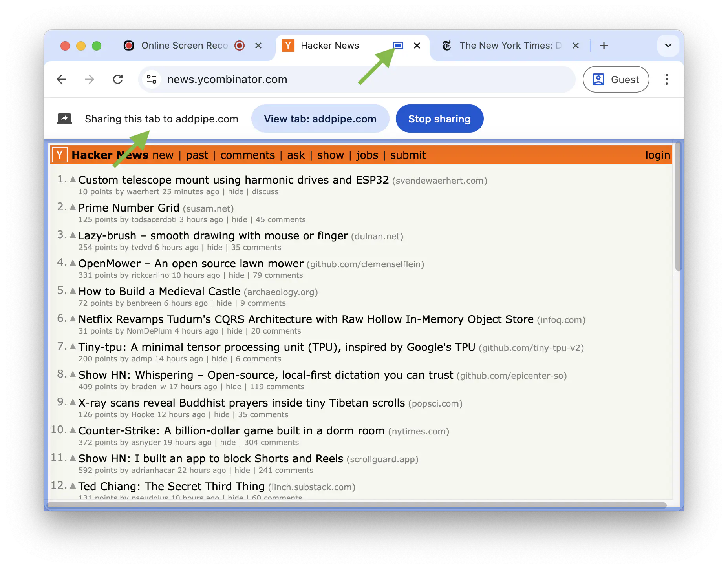Open the 'comments' header link
The height and width of the screenshot is (569, 728).
pyautogui.click(x=247, y=155)
